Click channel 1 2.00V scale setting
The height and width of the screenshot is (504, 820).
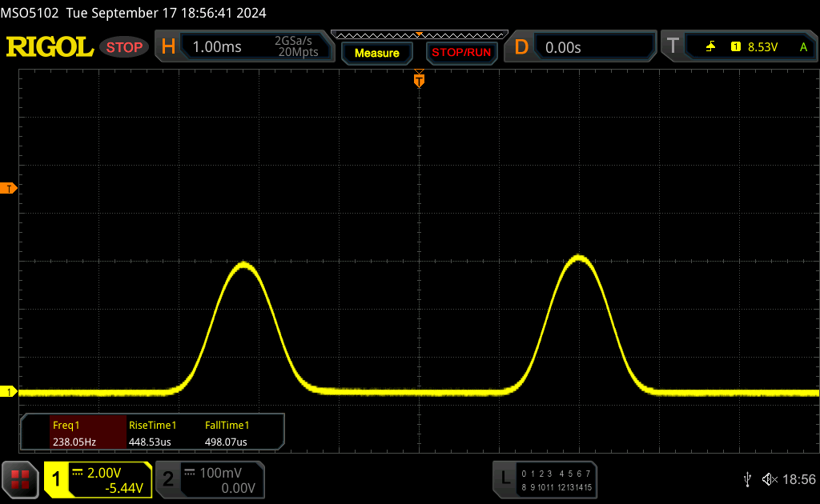pyautogui.click(x=104, y=473)
